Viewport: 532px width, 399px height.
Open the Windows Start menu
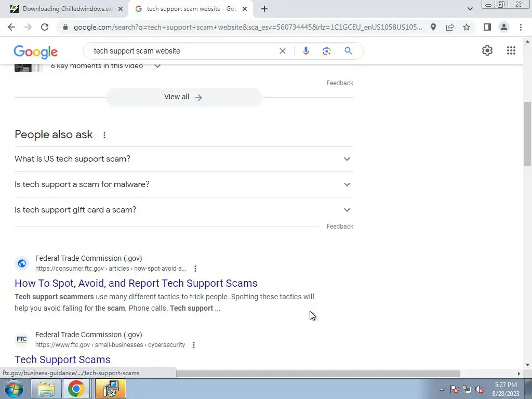pos(14,389)
